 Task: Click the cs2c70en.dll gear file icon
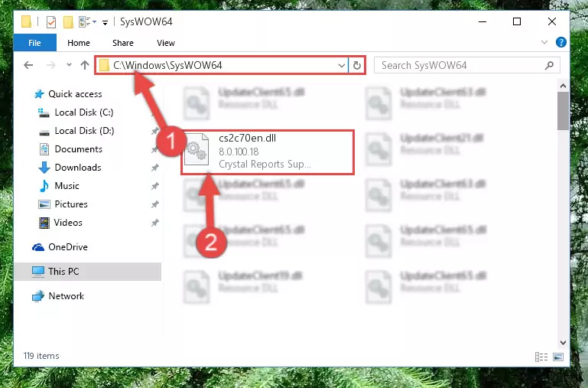coord(197,150)
